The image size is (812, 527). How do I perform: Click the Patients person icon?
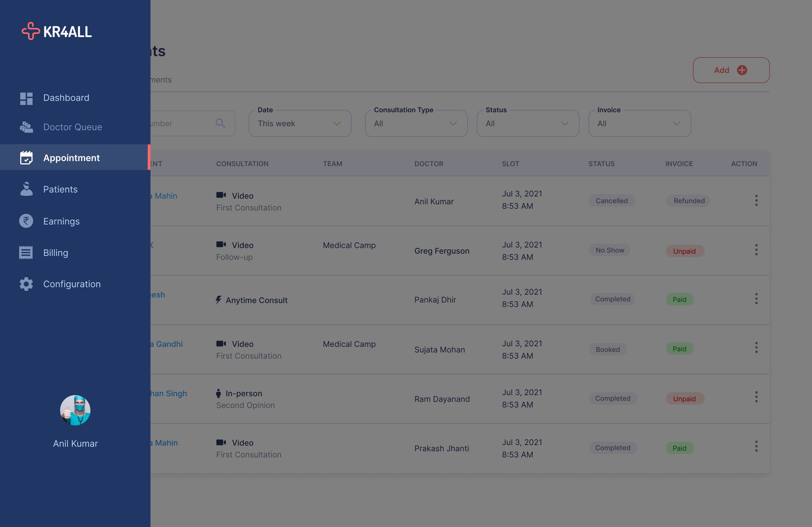26,189
